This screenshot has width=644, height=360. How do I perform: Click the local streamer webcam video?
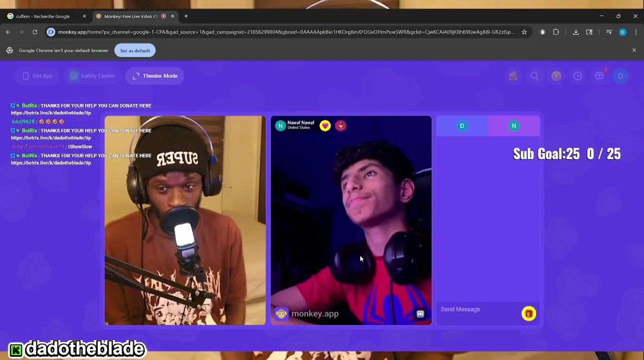(x=185, y=220)
